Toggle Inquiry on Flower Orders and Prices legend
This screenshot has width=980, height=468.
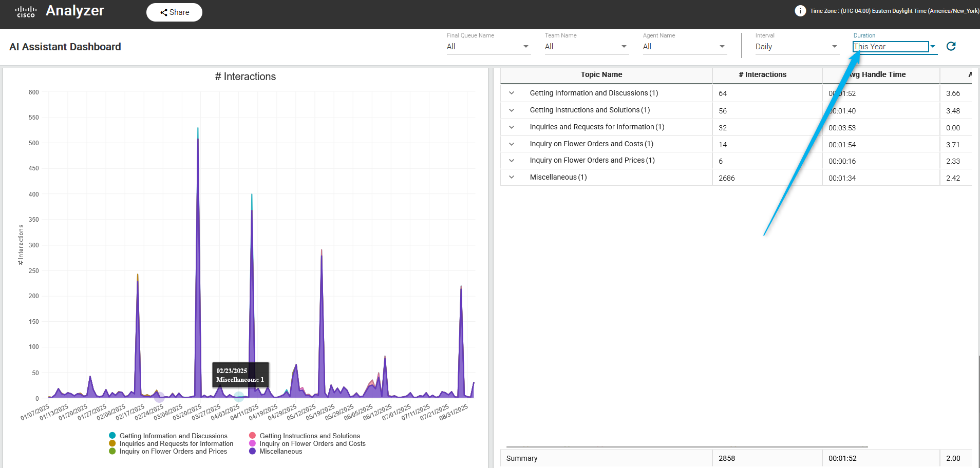point(173,452)
